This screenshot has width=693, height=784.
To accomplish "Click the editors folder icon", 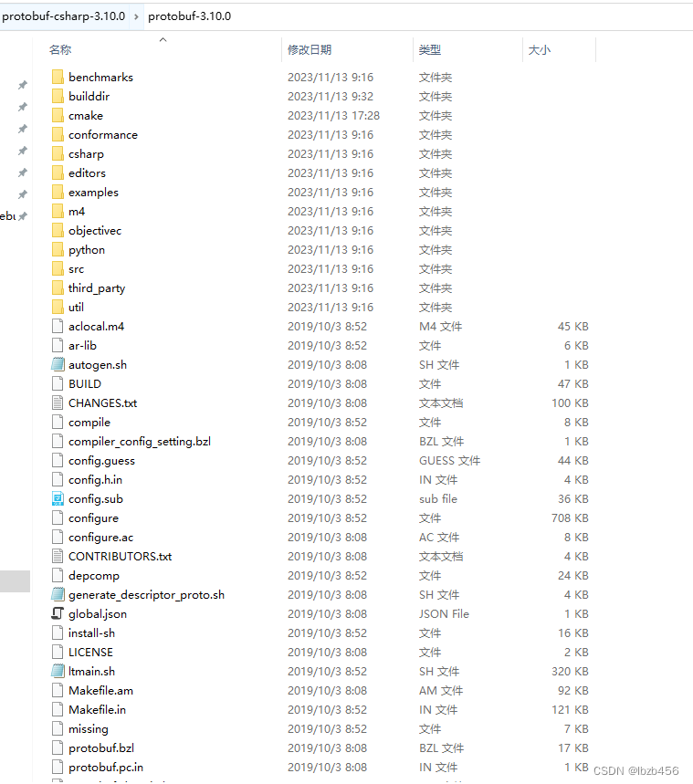I will pyautogui.click(x=58, y=173).
